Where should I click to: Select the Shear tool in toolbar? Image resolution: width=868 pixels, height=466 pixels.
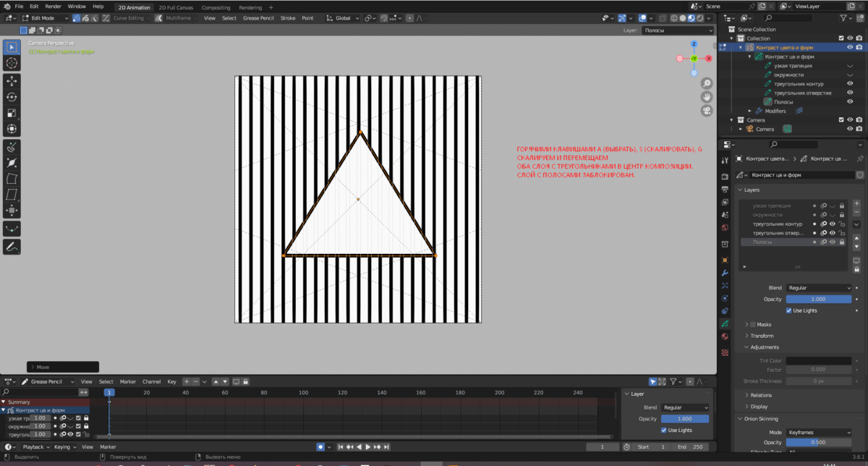[x=12, y=194]
